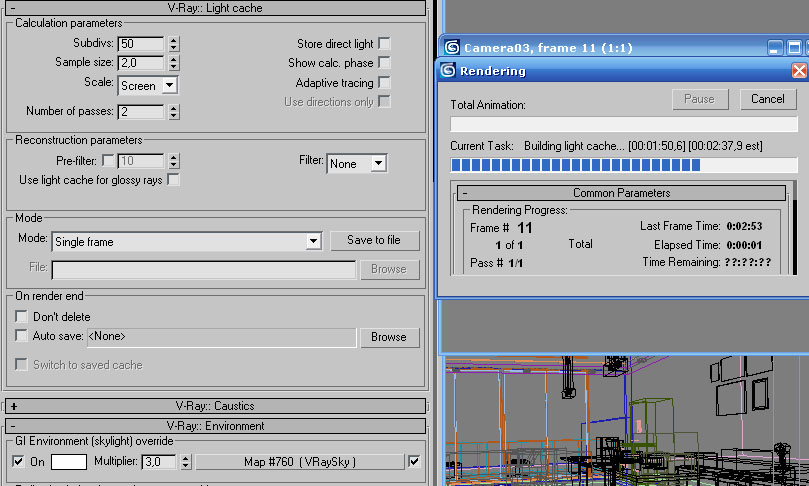Collapse the V-Ray Light cache rollout
Viewport: 809px width, 486px height.
[x=215, y=8]
